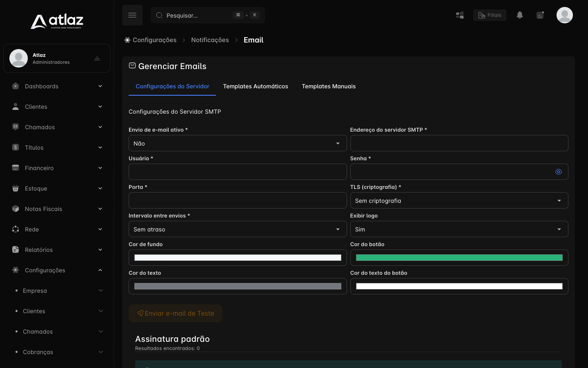Open the Relatórios sidebar menu
The height and width of the screenshot is (368, 588).
57,249
